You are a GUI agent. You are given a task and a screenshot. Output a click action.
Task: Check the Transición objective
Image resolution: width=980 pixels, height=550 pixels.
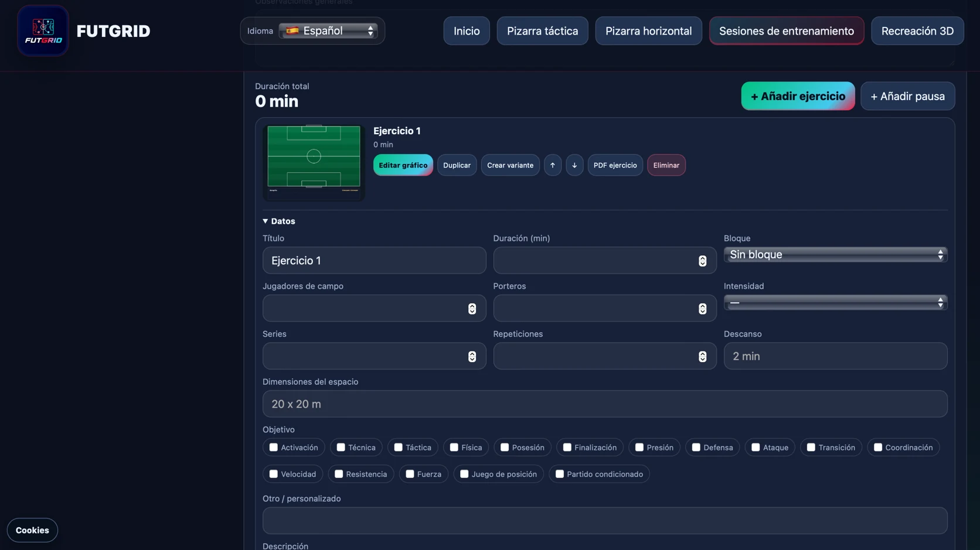tap(811, 447)
